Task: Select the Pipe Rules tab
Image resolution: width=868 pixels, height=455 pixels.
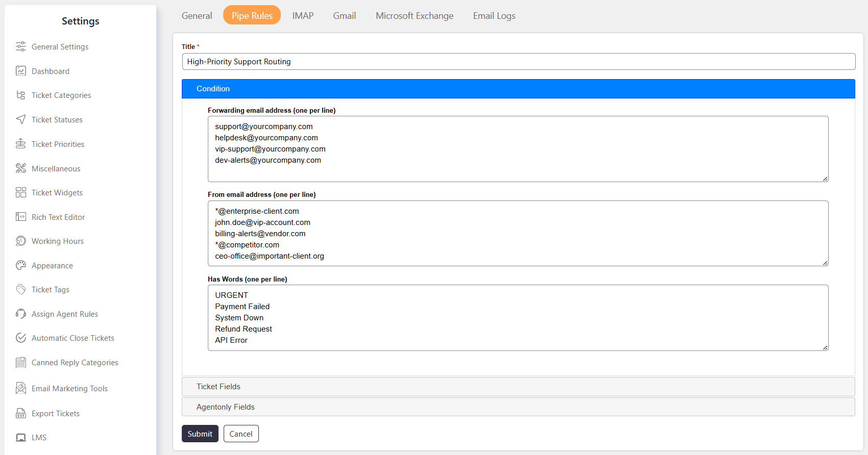Action: (252, 15)
